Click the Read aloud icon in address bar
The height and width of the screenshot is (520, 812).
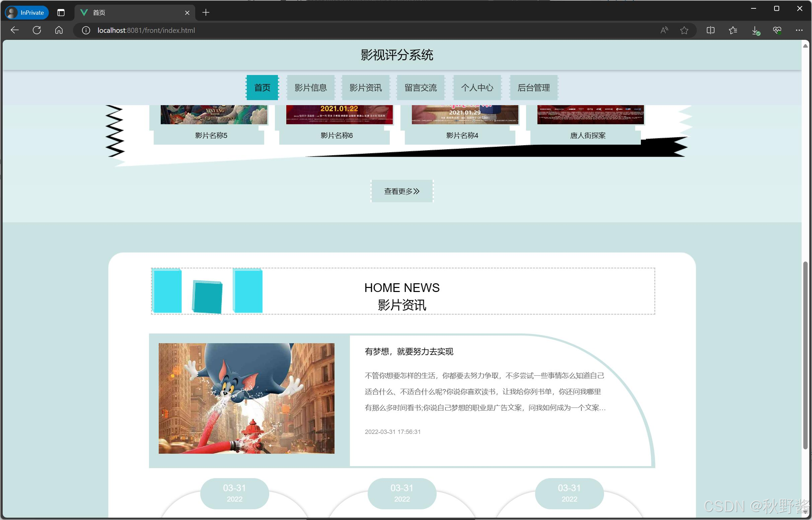point(664,30)
